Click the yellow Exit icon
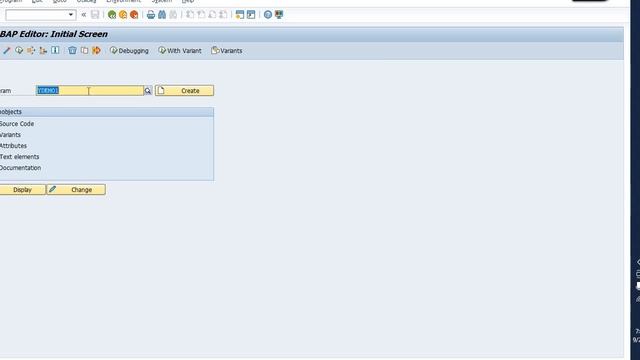 pyautogui.click(x=123, y=15)
